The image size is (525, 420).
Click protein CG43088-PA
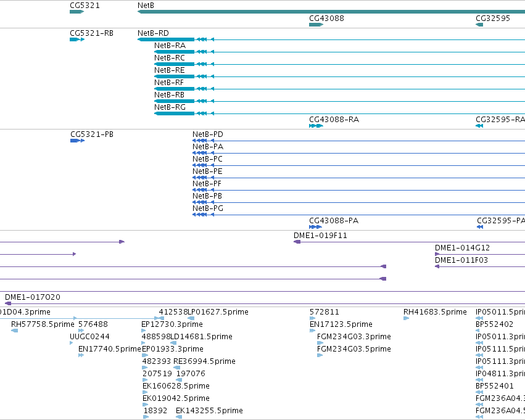point(334,221)
